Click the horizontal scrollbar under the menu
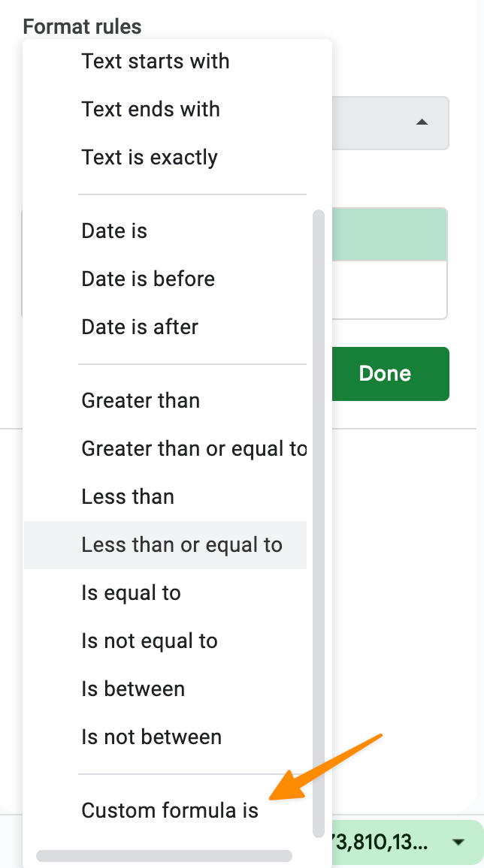Image resolution: width=484 pixels, height=868 pixels. click(x=164, y=855)
